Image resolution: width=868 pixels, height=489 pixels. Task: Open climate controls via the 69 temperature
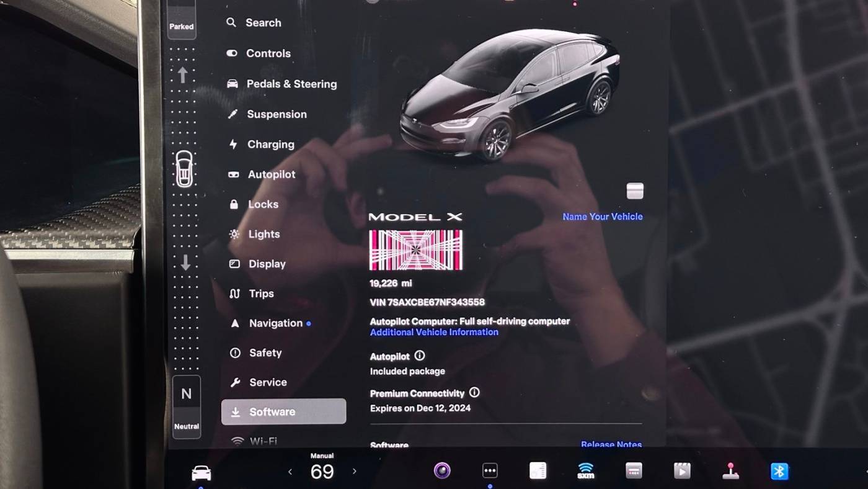coord(322,472)
